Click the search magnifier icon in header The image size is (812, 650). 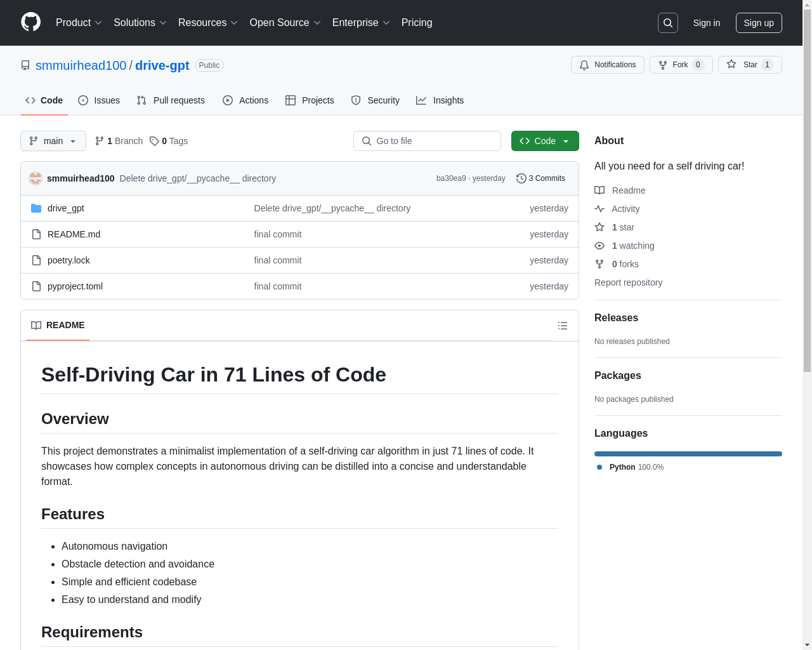(x=668, y=23)
